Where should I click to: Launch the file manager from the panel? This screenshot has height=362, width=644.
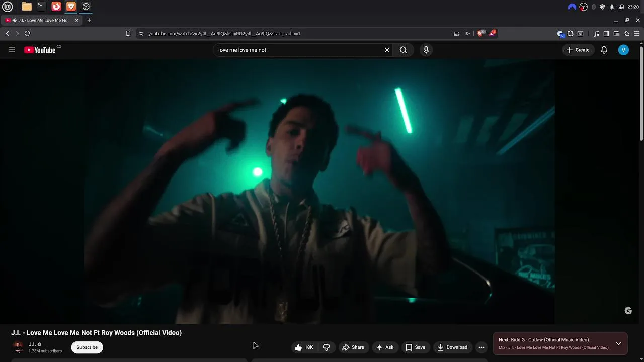tap(27, 7)
